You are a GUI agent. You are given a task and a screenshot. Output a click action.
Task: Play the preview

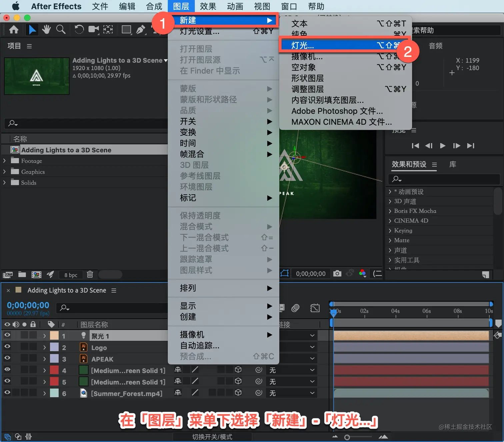443,146
